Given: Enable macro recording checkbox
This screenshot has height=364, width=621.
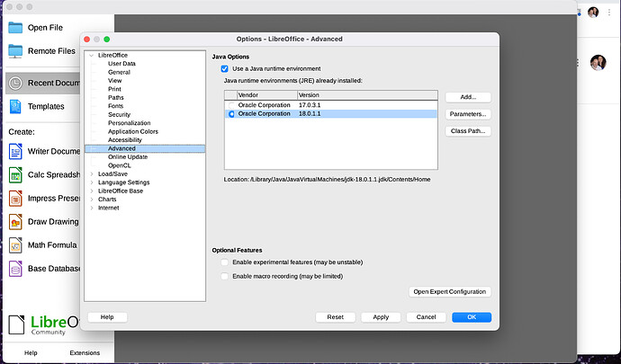Looking at the screenshot, I should pos(225,276).
